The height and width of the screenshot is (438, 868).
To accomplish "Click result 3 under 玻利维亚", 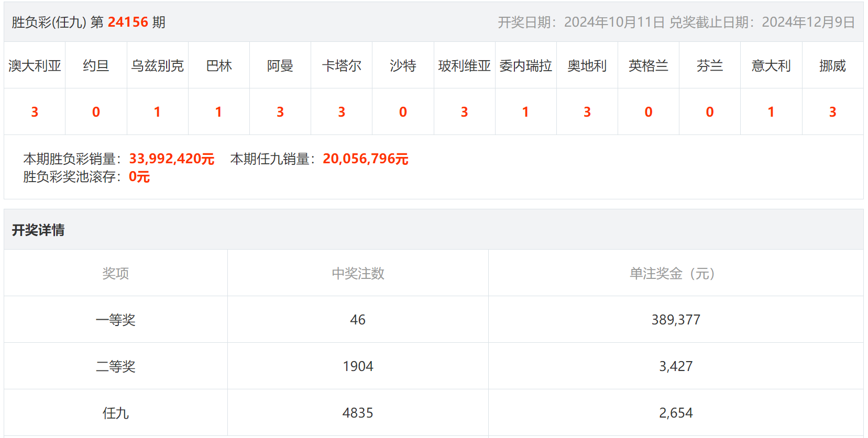I will [464, 112].
